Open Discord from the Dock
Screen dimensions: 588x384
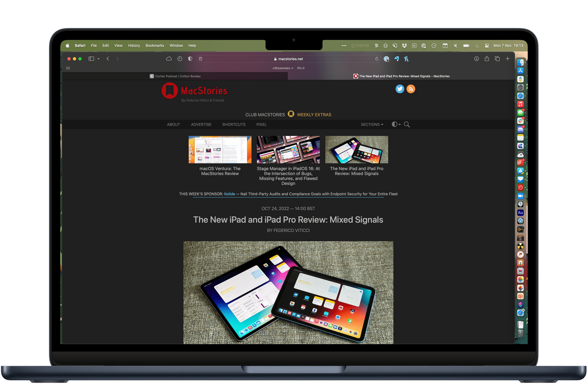520,129
